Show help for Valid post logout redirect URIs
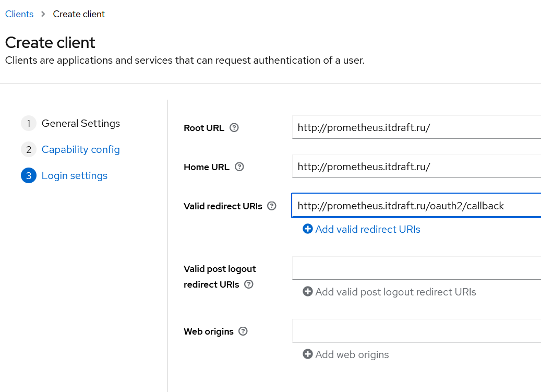541x392 pixels. point(249,284)
